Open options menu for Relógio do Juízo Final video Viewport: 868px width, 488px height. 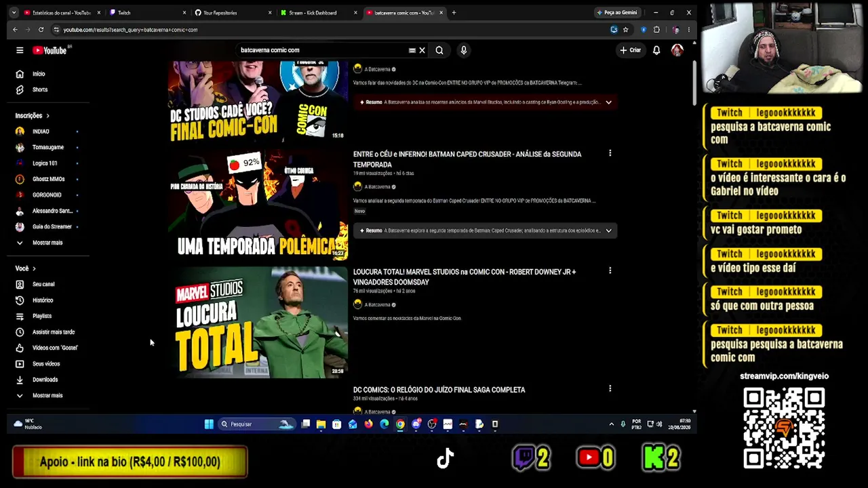(610, 388)
